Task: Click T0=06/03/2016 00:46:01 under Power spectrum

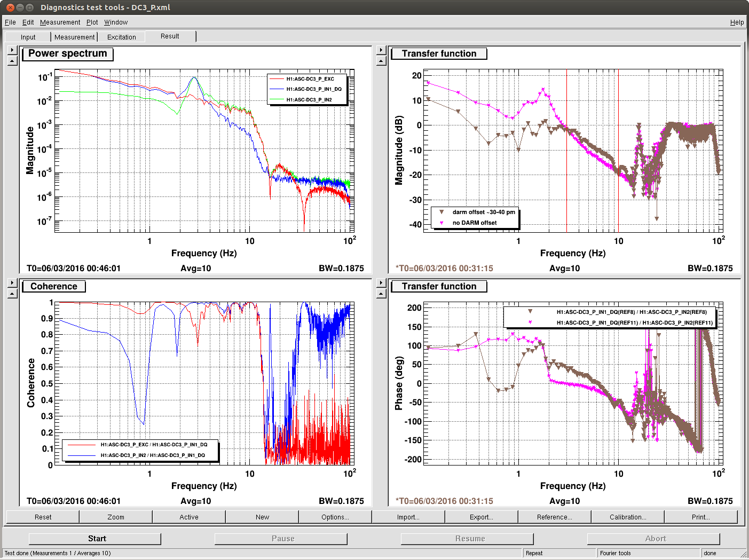Action: (74, 269)
